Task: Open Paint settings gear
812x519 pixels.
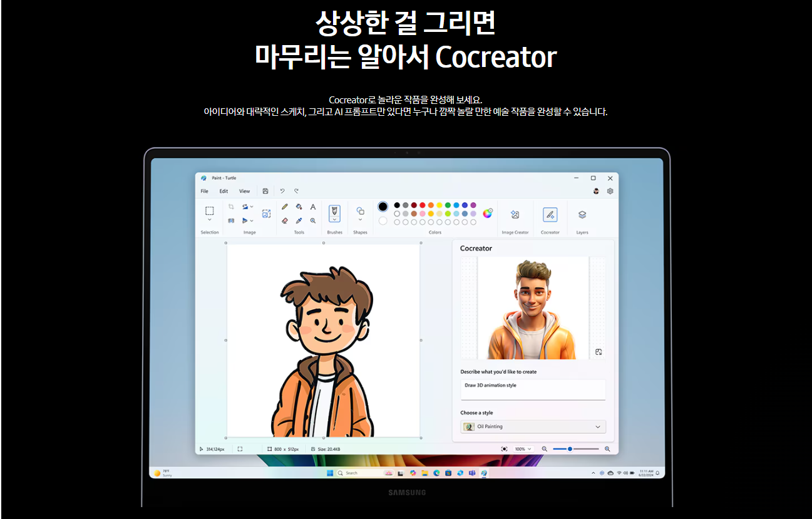Action: coord(610,191)
